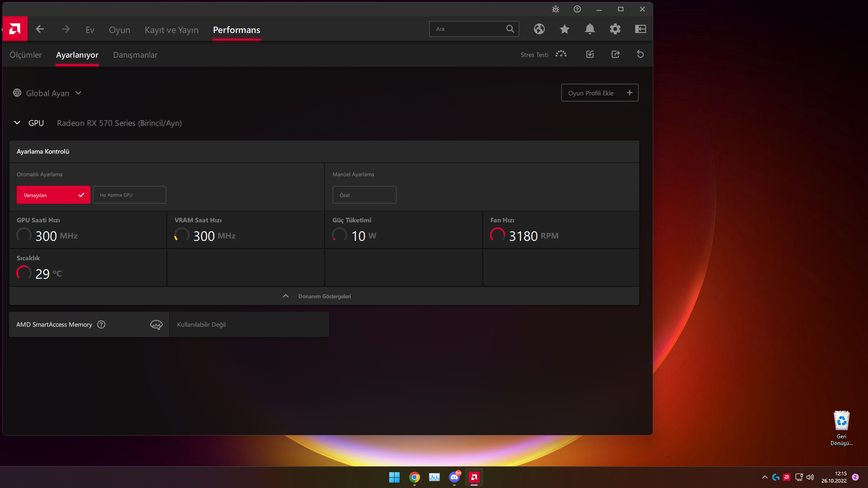Viewport: 868px width, 488px height.
Task: Click the network tray icon
Action: coord(799,477)
